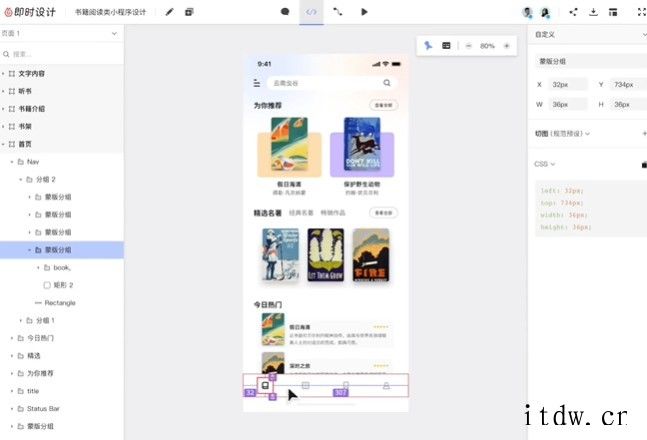The height and width of the screenshot is (440, 647).
Task: Open the CSS format dropdown
Action: click(545, 164)
